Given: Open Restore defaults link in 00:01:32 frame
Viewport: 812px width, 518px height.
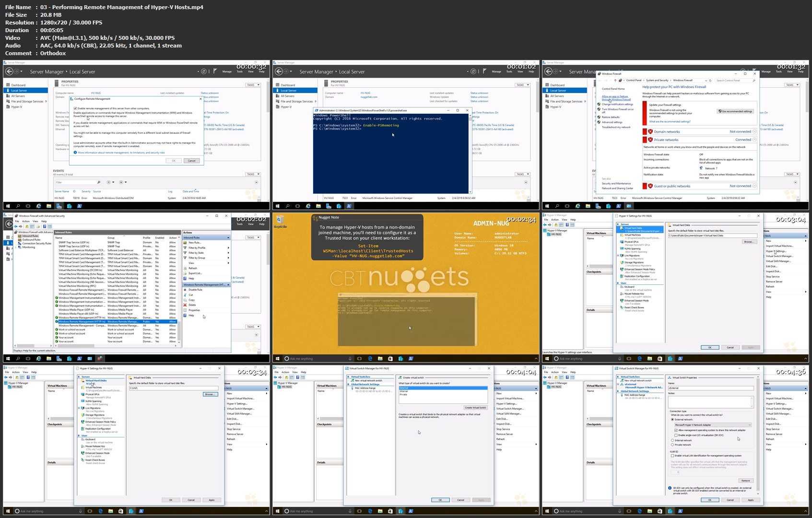Looking at the screenshot, I should point(611,117).
